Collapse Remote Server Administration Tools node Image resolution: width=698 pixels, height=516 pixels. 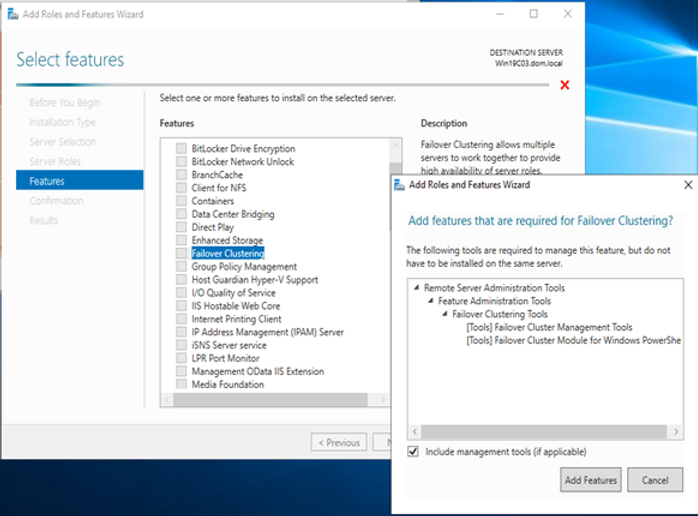click(x=417, y=288)
